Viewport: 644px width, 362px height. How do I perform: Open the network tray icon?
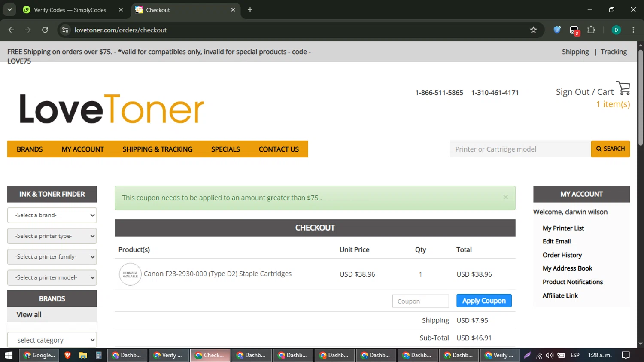tap(539, 355)
